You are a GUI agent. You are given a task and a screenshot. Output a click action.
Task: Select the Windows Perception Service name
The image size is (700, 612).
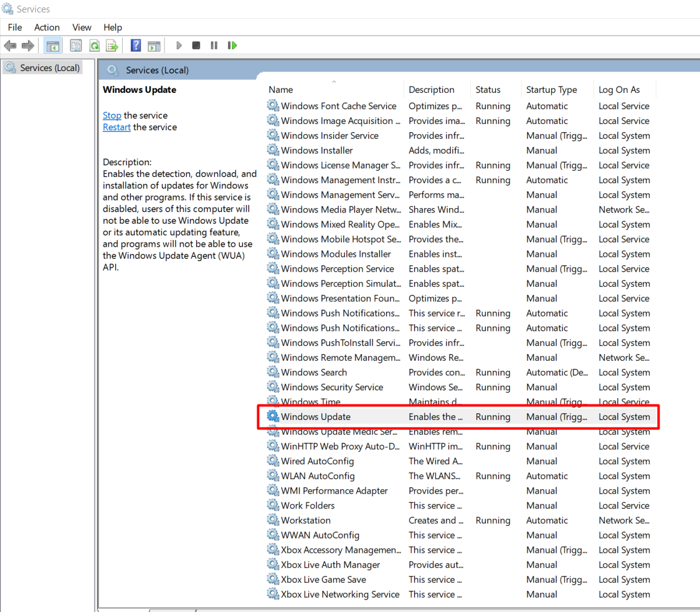(x=338, y=269)
